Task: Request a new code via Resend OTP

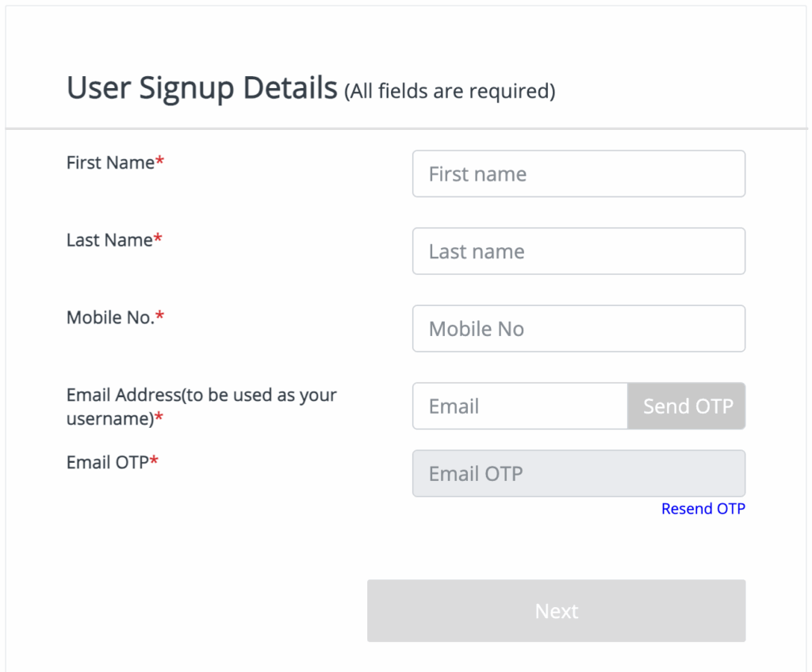Action: tap(703, 508)
